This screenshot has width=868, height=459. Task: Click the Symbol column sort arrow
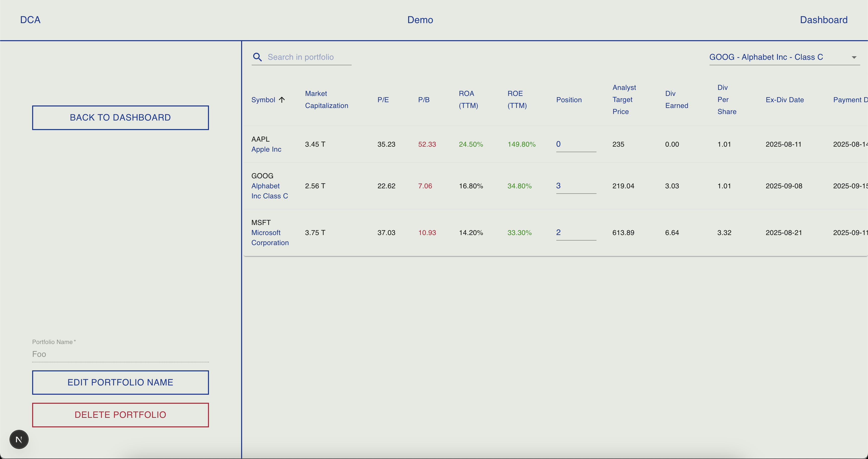tap(282, 100)
